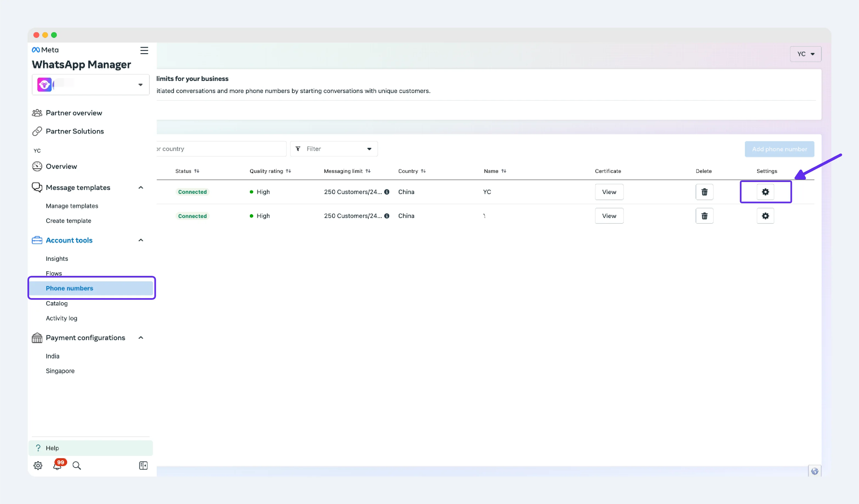859x504 pixels.
Task: Open the business account selector dropdown
Action: (91, 85)
